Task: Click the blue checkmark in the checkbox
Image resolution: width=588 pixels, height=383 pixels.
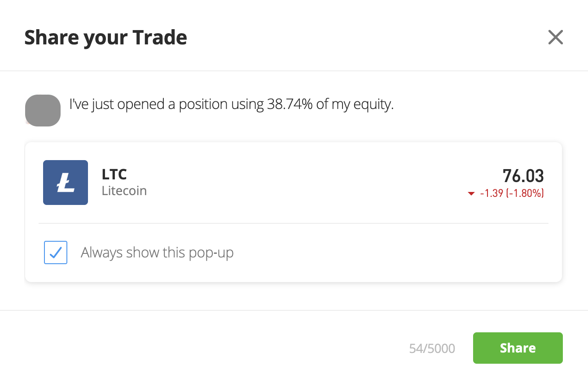Action: 56,252
